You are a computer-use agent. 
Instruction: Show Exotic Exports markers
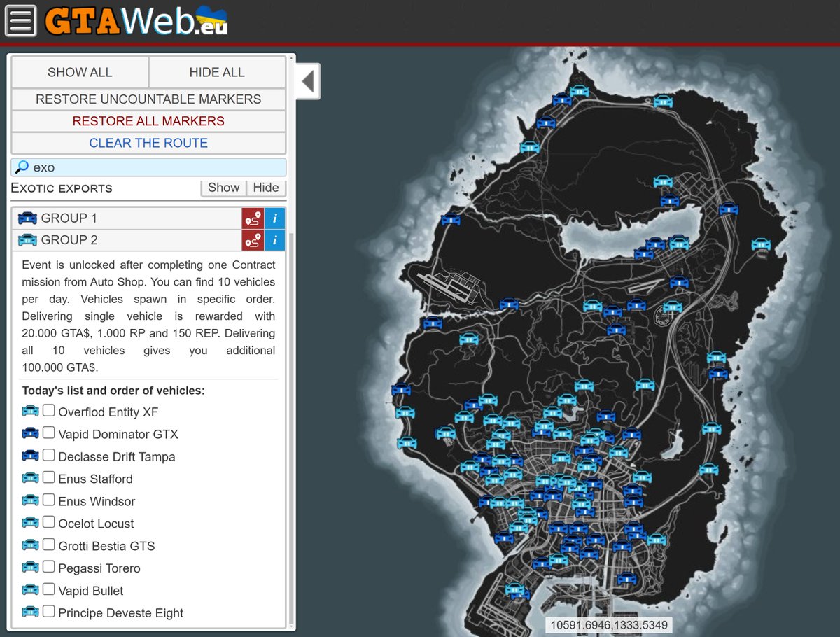[x=223, y=188]
